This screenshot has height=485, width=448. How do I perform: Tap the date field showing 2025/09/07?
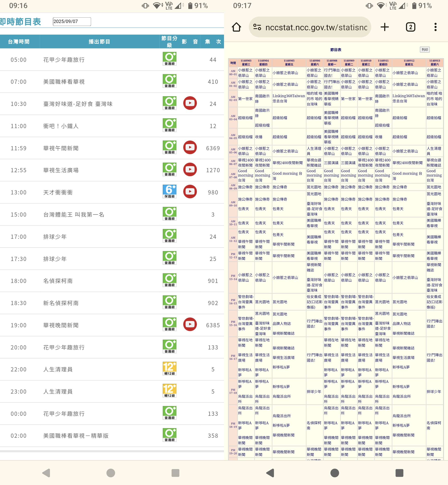[x=72, y=22]
